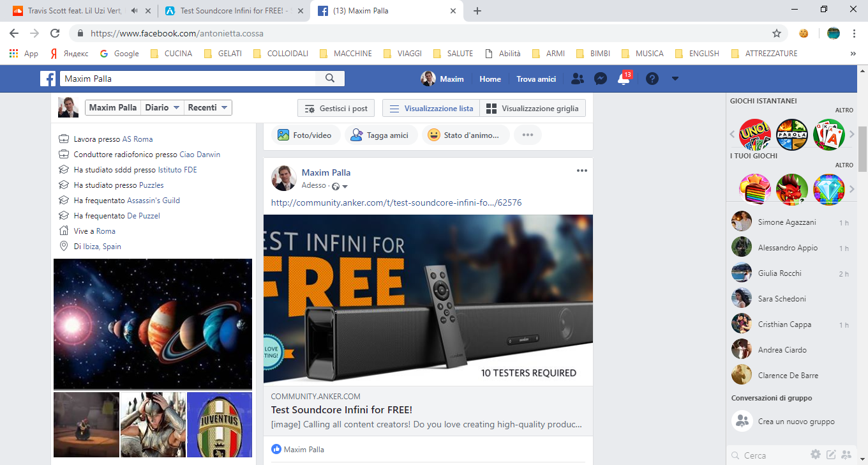Open VIAGGI bookmarks folder
The image size is (868, 465).
tap(402, 54)
